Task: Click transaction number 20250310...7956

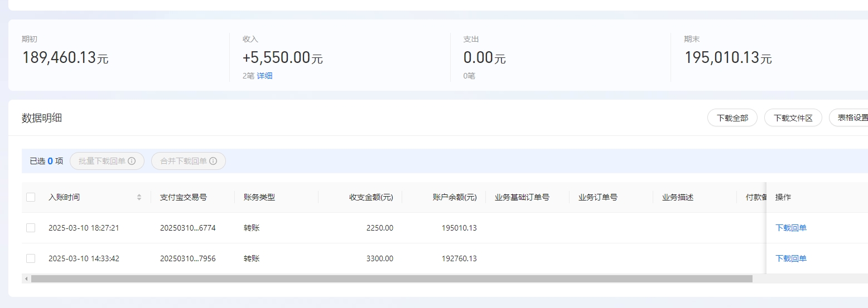Action: 187,258
